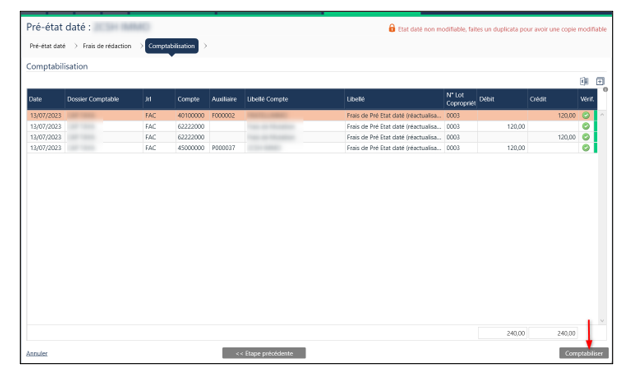Screen dimensions: 629x370
Task: Click the red 'Etat daté non modifiable' warning text
Action: pyautogui.click(x=502, y=29)
